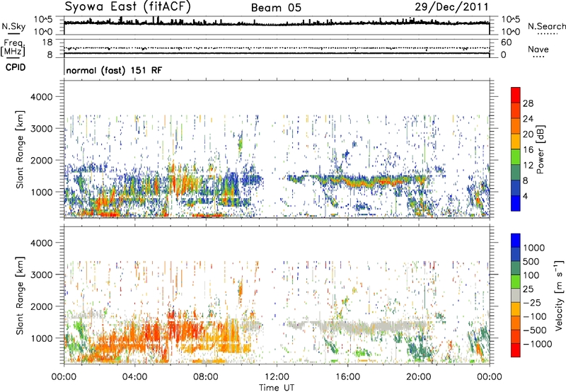Screen dimensions: 566x392
Task: Click the "28" power colorbar label
Action: point(528,103)
